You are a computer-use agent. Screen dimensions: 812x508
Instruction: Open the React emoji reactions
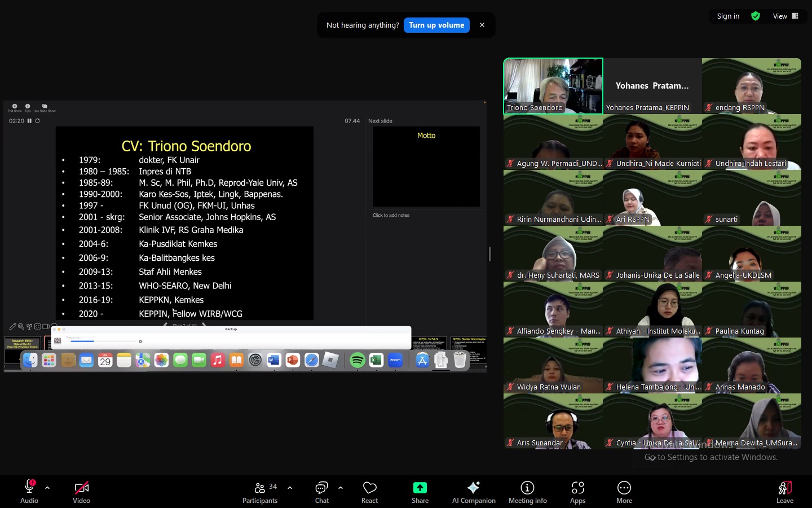pyautogui.click(x=369, y=492)
